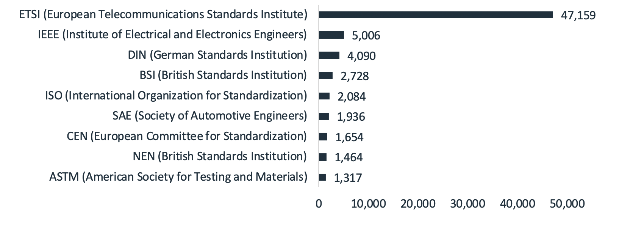
Task: Select the 30,000 axis tick label
Action: point(467,204)
